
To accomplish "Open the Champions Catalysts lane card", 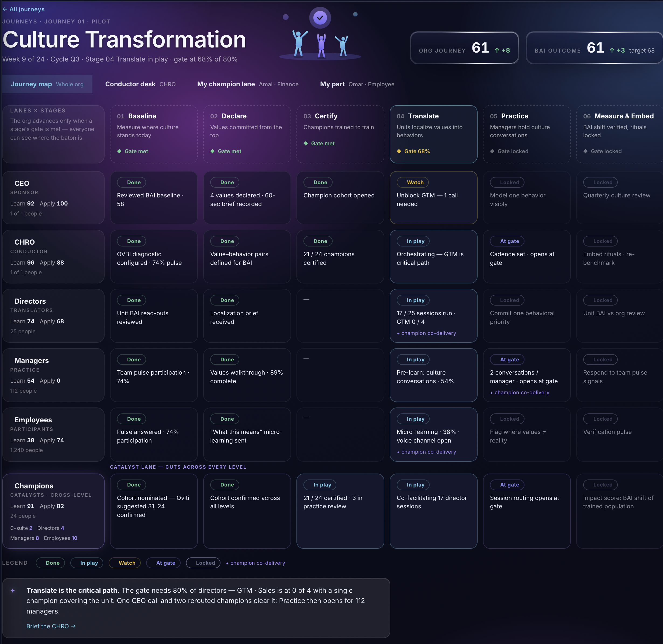I will [53, 511].
